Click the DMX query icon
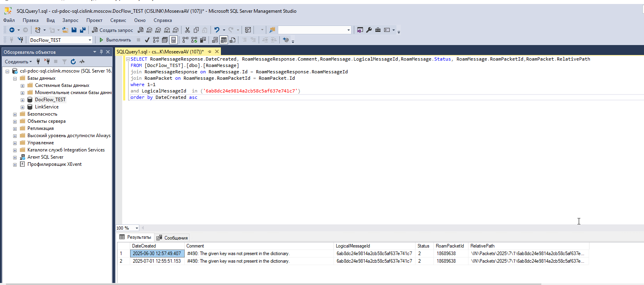The height and width of the screenshot is (285, 644). tap(158, 30)
